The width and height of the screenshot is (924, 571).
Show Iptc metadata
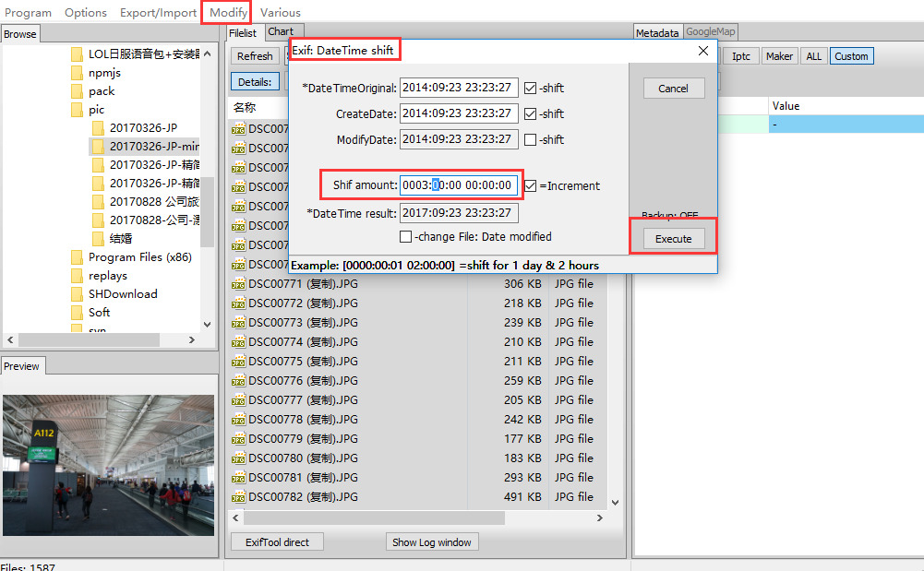[740, 56]
